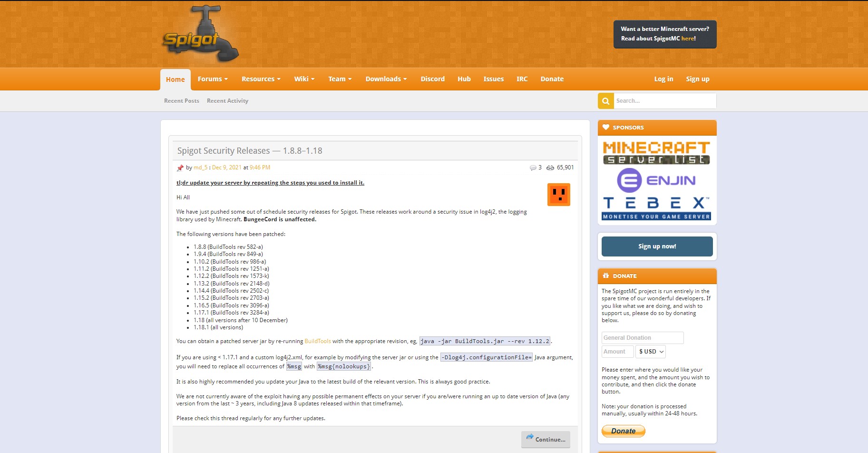Click author link md_5

200,167
